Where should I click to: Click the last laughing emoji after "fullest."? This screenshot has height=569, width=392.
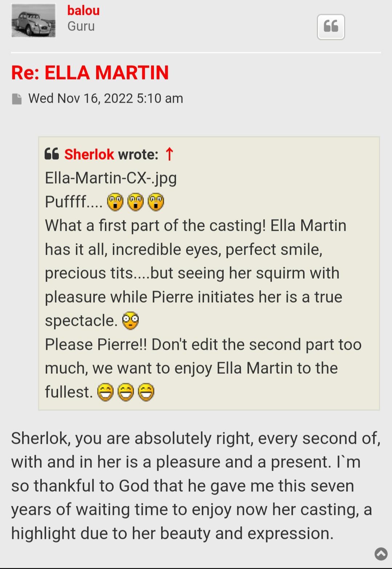tap(146, 392)
